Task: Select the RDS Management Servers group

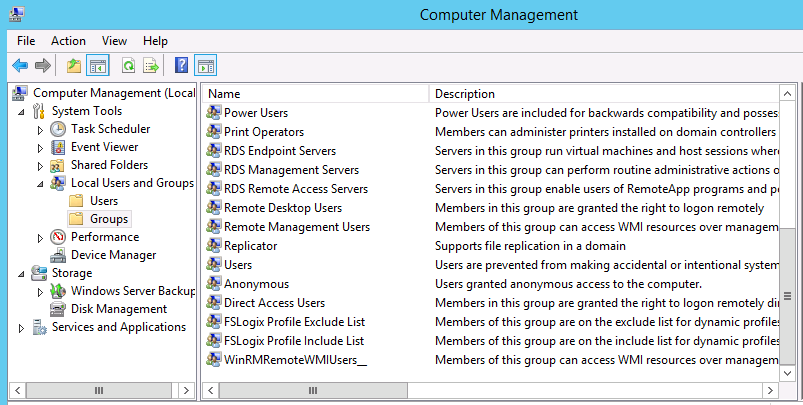Action: coord(291,170)
